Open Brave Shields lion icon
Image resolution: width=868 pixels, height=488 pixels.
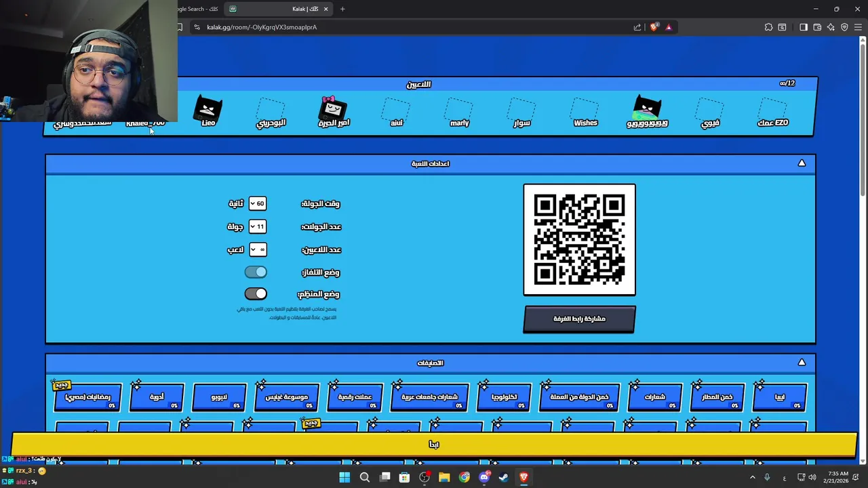(x=654, y=27)
